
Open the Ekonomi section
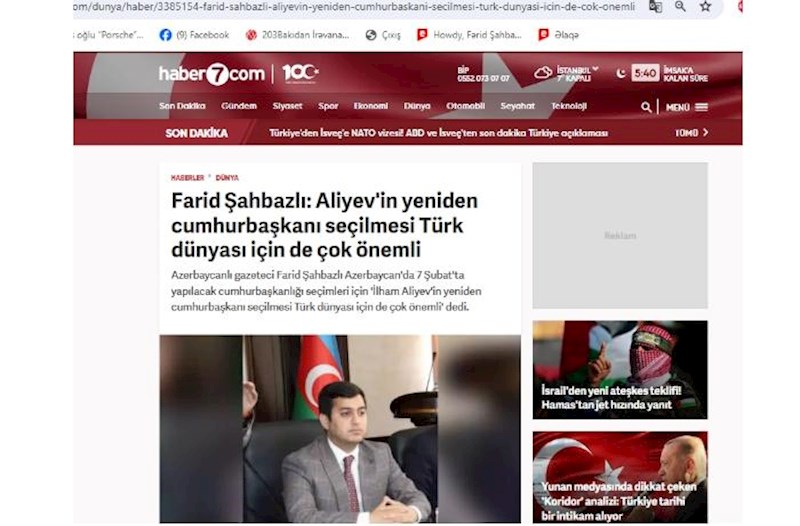click(x=371, y=106)
